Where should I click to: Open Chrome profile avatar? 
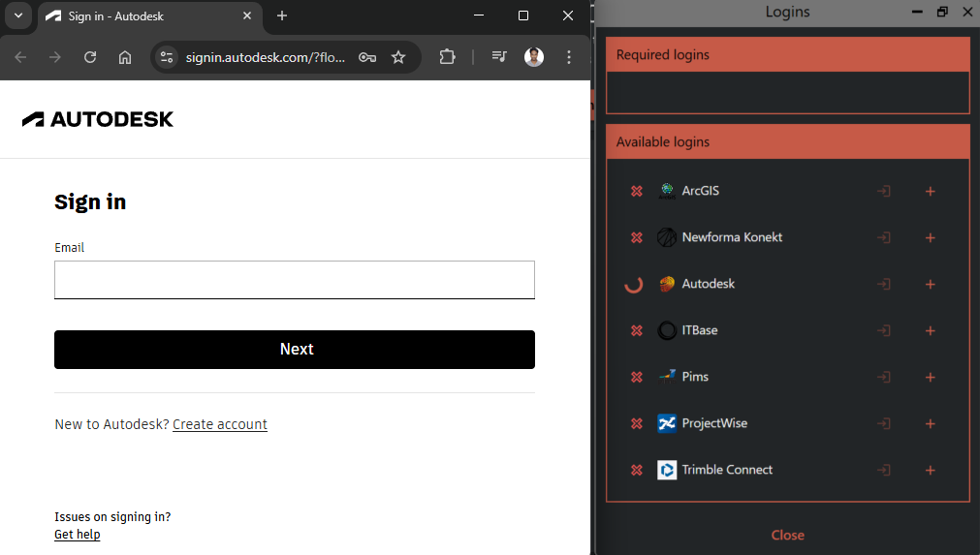tap(534, 57)
